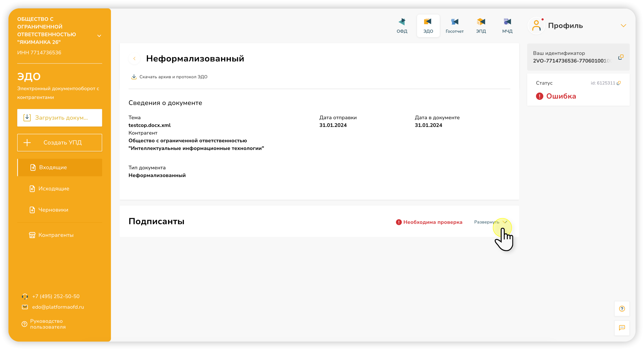Switch to the ЭДО tab

click(428, 26)
